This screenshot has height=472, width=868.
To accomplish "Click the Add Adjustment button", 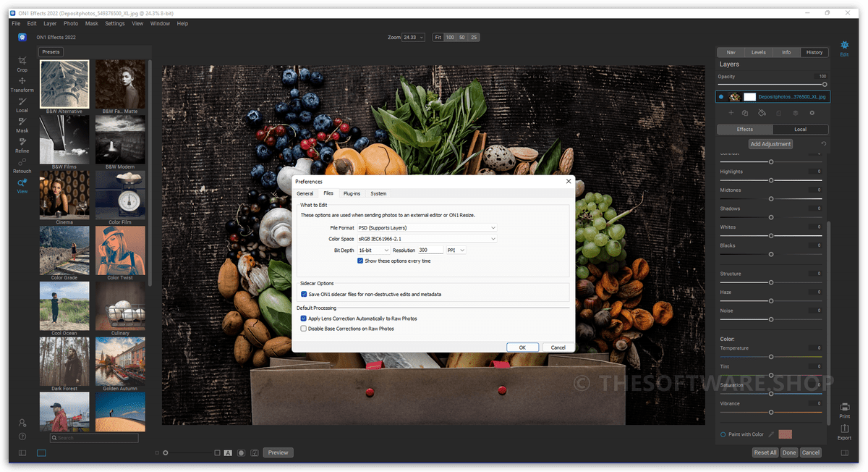I will coord(771,144).
